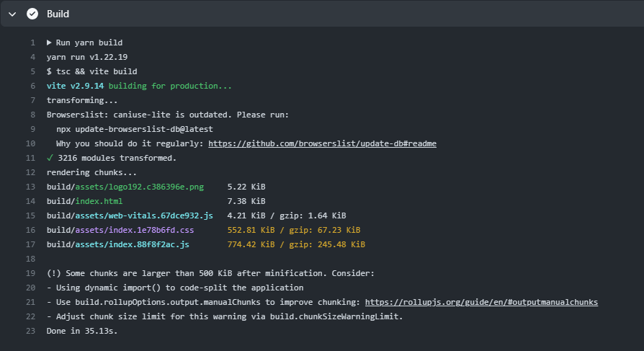Image resolution: width=644 pixels, height=351 pixels.
Task: Click the '5.22 KiB' size value
Action: [x=246, y=187]
